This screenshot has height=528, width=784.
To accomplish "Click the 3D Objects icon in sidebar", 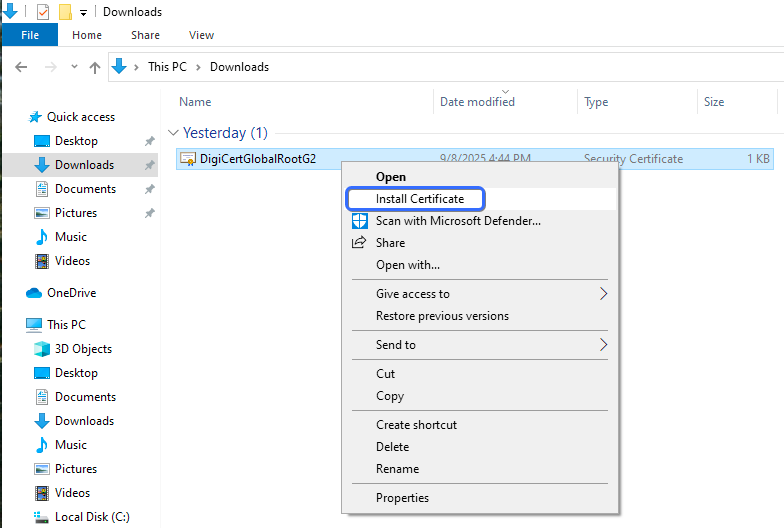I will (42, 349).
